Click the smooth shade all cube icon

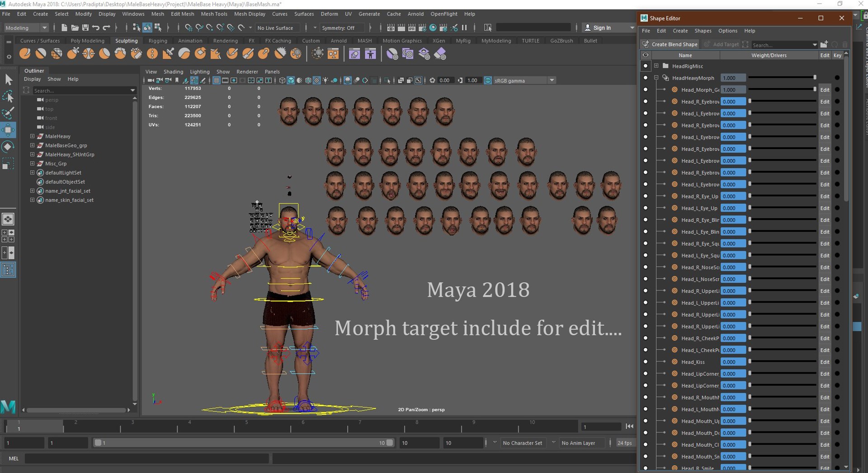[291, 80]
